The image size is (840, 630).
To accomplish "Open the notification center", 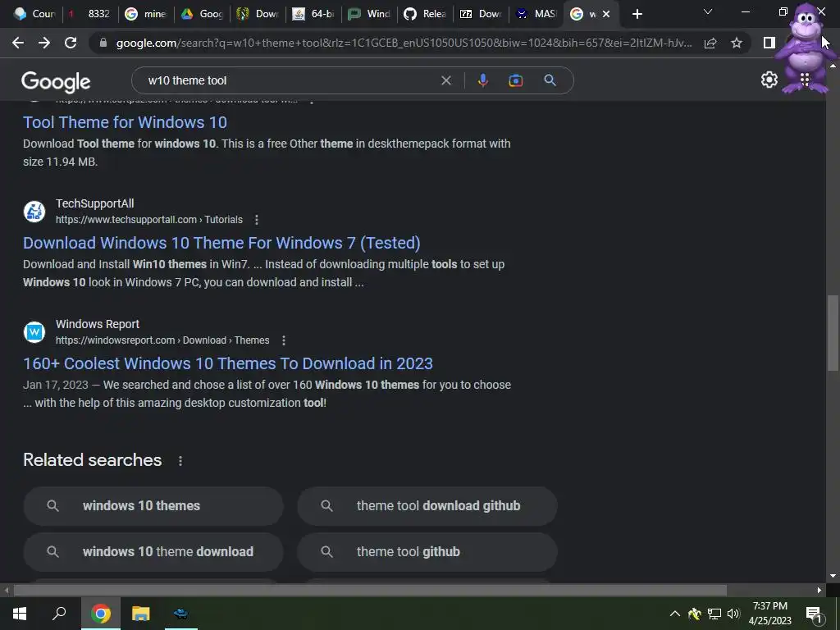I will coord(814,614).
